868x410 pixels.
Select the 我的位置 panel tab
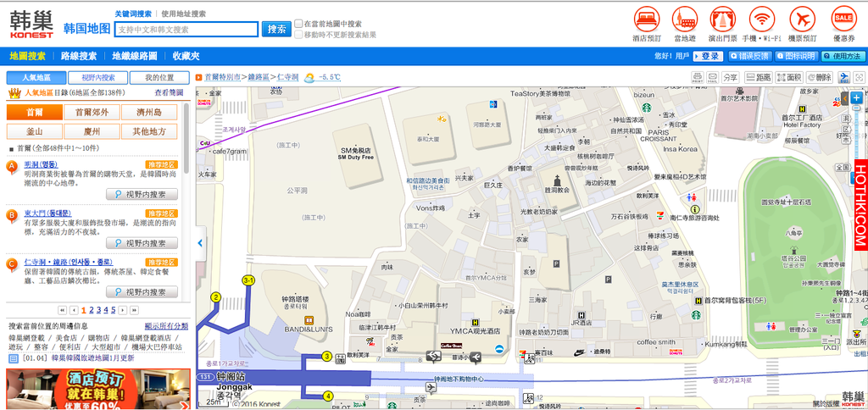tap(159, 77)
